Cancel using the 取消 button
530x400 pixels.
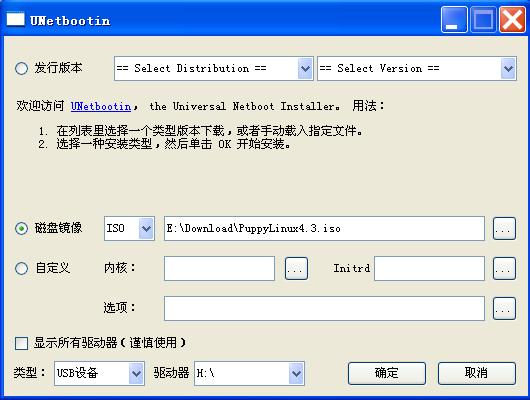click(x=477, y=373)
